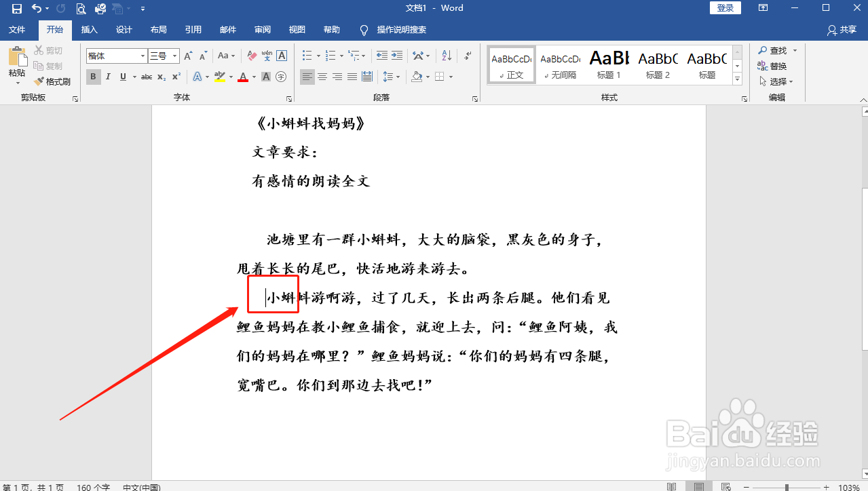Click the 操作说明搜索 search box
The image size is (868, 491).
(x=401, y=30)
